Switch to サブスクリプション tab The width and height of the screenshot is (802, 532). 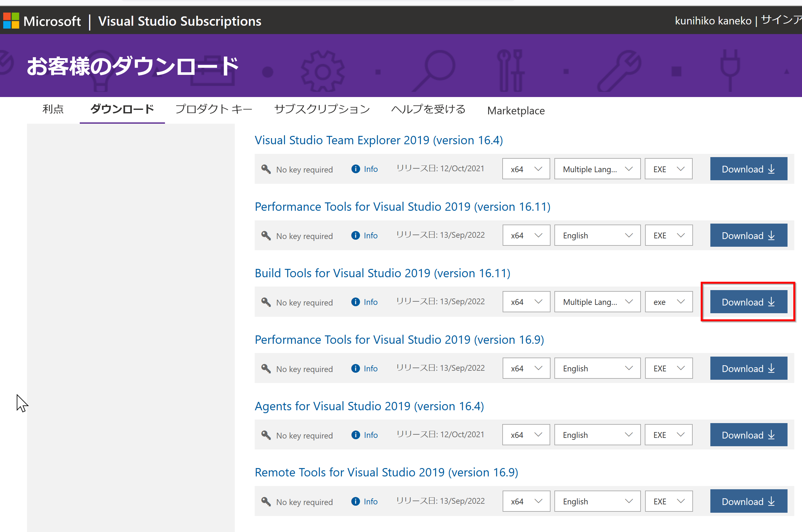(322, 109)
